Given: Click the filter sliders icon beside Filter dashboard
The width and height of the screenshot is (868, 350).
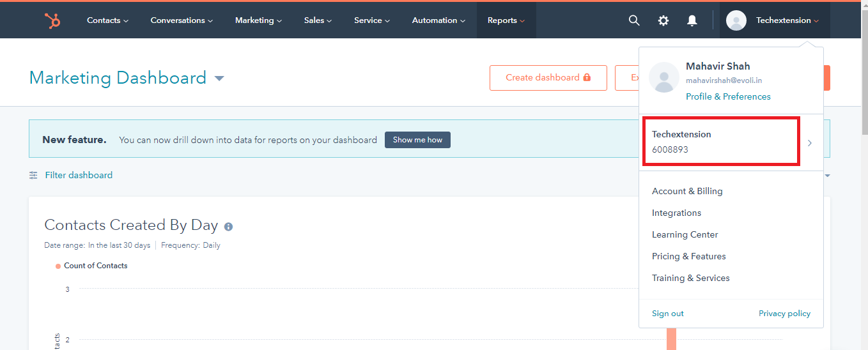Looking at the screenshot, I should pos(34,175).
